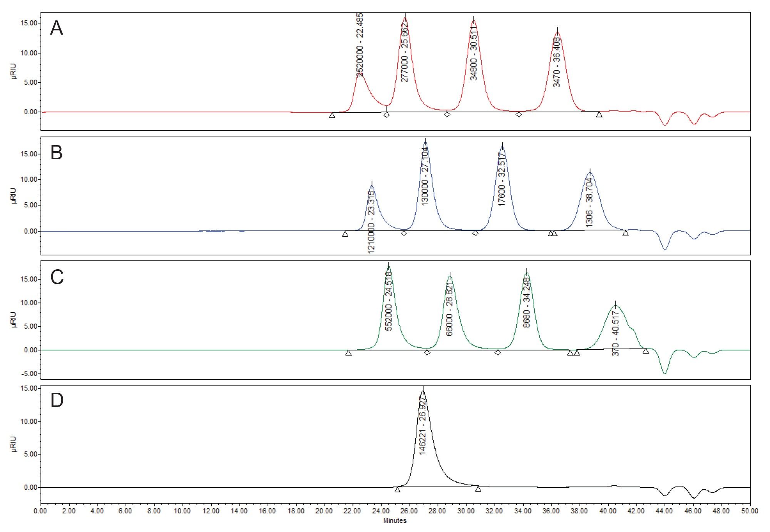Click the peak end triangle in panel D
This screenshot has width=770, height=532.
[478, 489]
